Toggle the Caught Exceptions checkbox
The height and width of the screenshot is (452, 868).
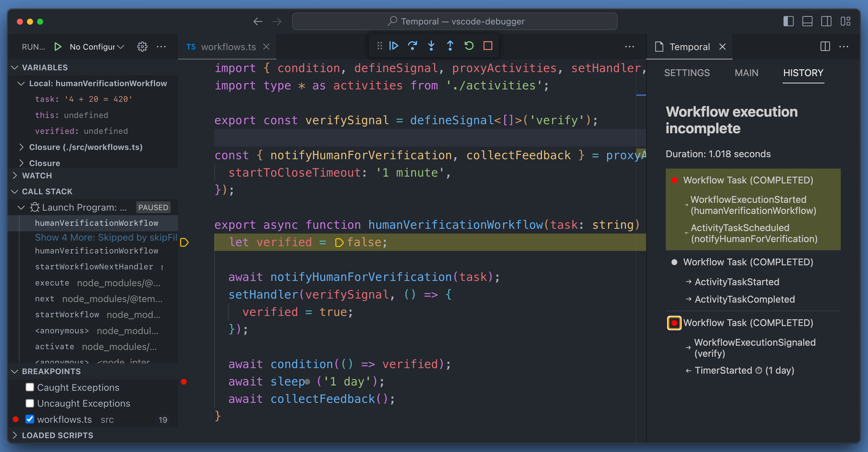point(30,387)
